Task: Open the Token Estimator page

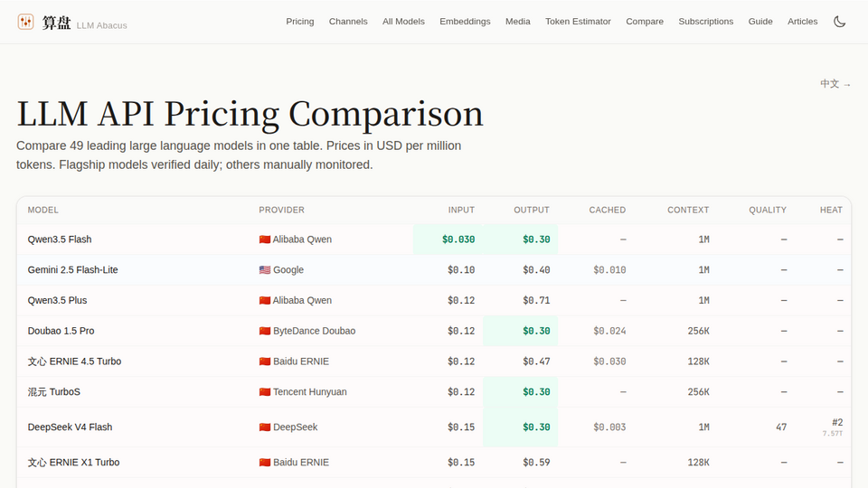Action: click(x=578, y=22)
